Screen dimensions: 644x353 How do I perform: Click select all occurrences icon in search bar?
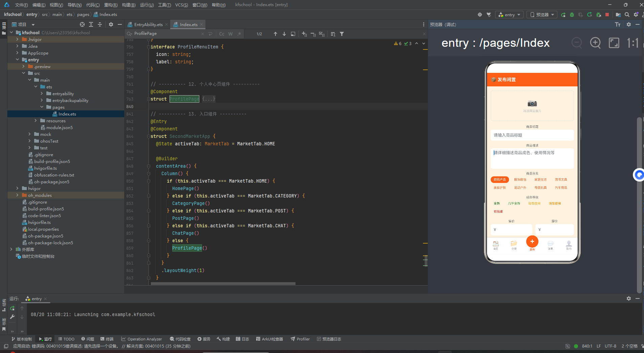[x=322, y=34]
